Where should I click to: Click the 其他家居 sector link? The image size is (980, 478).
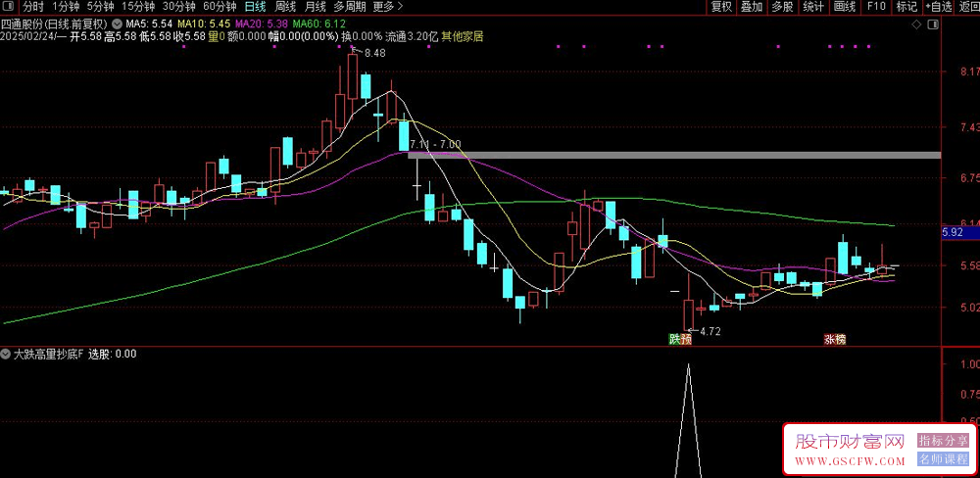pyautogui.click(x=463, y=37)
